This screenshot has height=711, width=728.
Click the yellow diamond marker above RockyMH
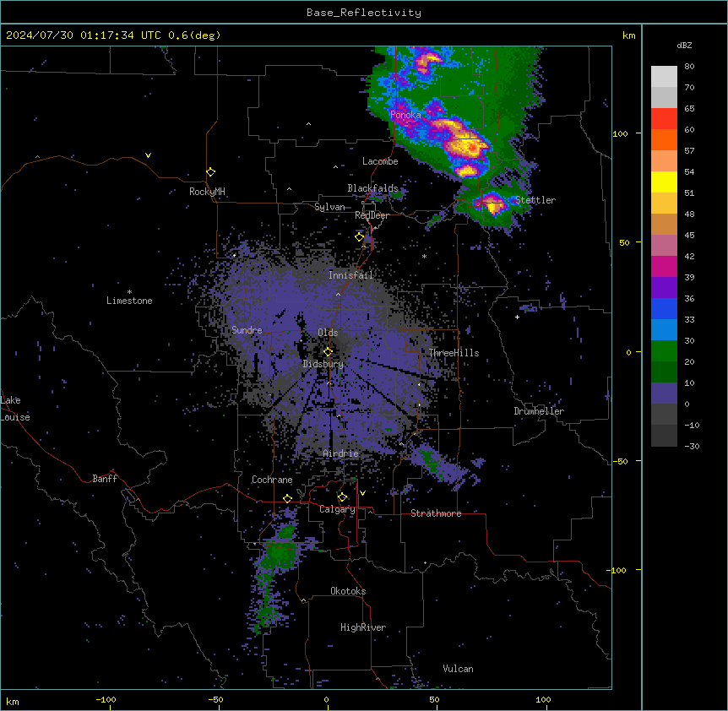tap(211, 172)
